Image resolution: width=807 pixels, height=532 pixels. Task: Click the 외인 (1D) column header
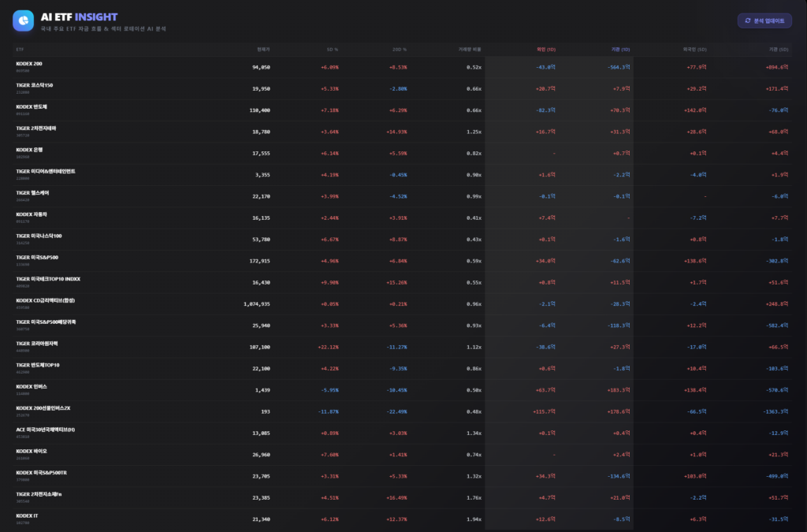click(x=545, y=50)
